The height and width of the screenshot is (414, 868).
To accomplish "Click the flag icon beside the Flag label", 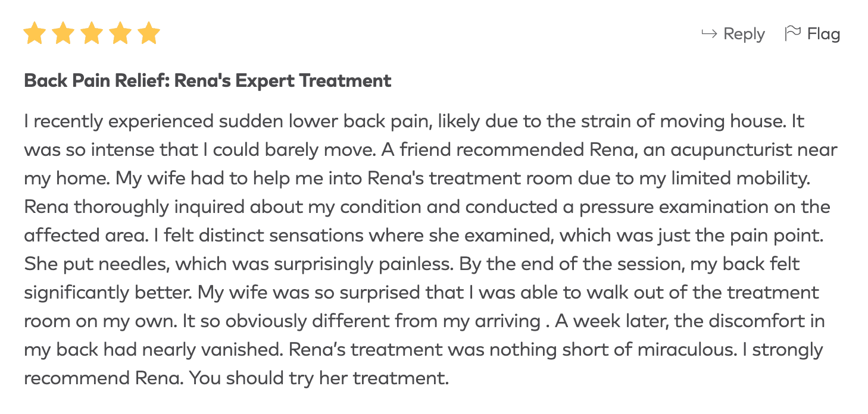I will pos(792,34).
